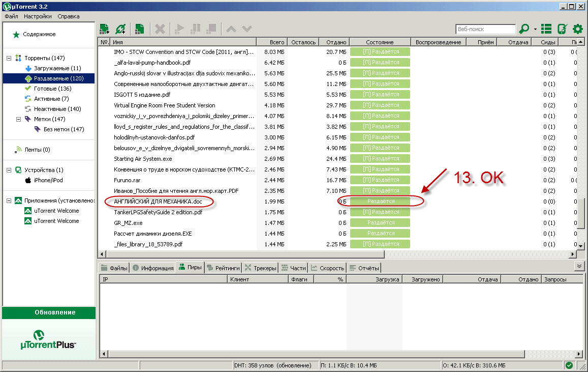The width and height of the screenshot is (588, 372).
Task: Click the remote access device icon
Action: coord(562,29)
